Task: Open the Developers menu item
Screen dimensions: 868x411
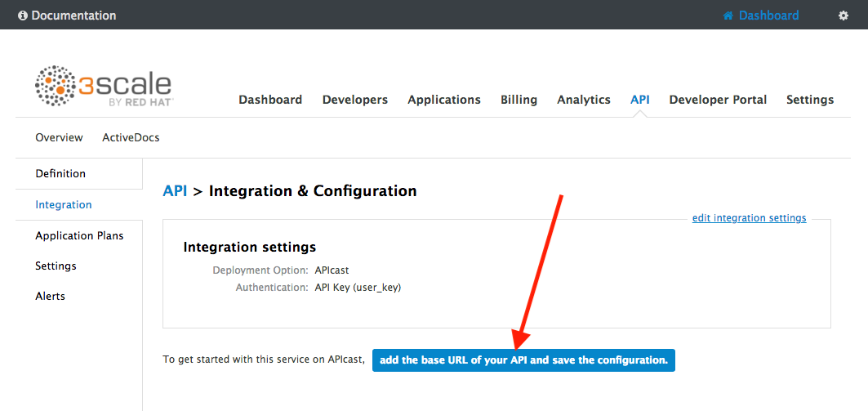Action: tap(355, 100)
